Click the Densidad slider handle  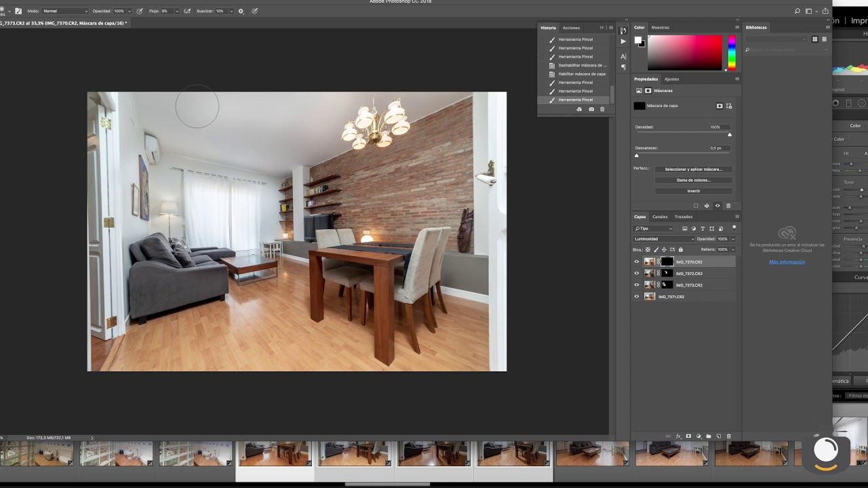pos(730,134)
